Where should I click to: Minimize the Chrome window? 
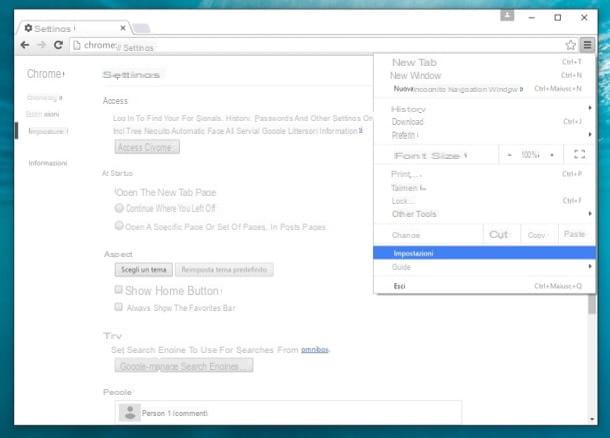[x=532, y=18]
